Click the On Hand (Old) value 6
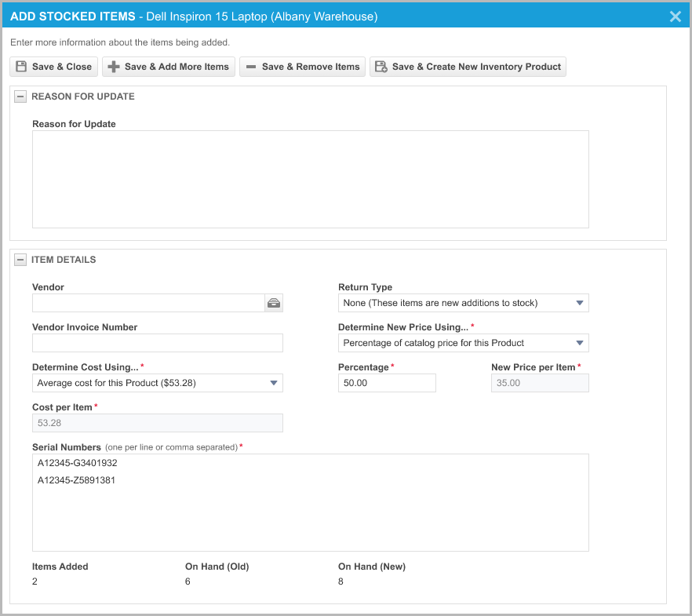The height and width of the screenshot is (616, 692). coord(188,581)
